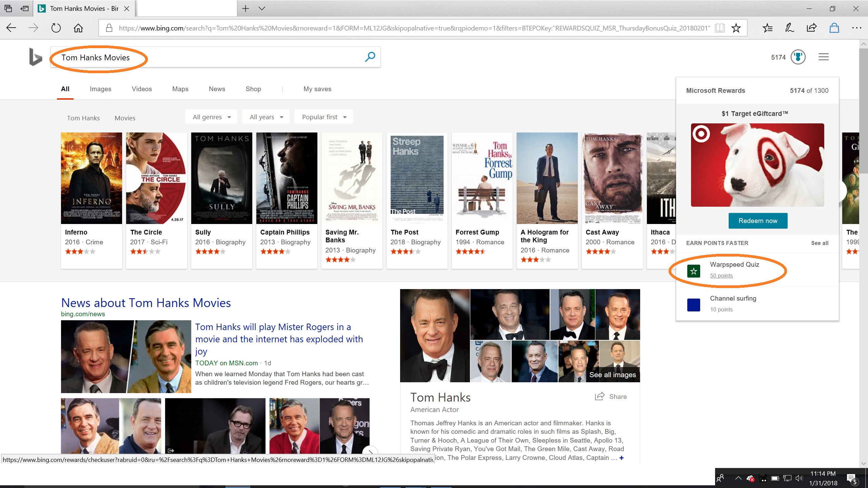Open the Inferno movie poster
The image size is (868, 488).
coord(91,178)
